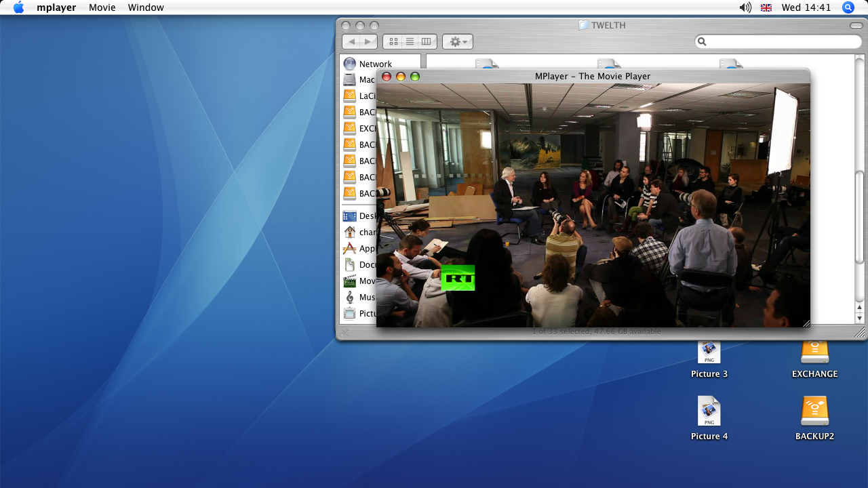This screenshot has width=868, height=488.
Task: Click the MPlayer video frame
Action: [x=593, y=205]
